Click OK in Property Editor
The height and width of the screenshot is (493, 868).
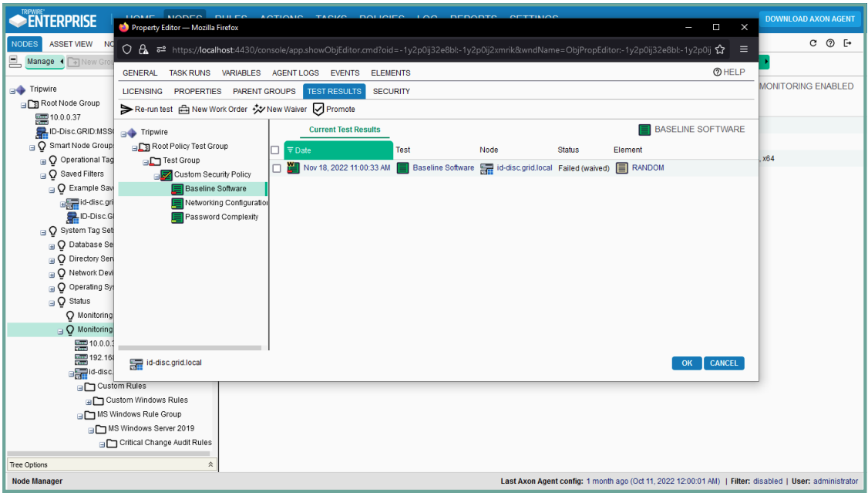pos(687,363)
